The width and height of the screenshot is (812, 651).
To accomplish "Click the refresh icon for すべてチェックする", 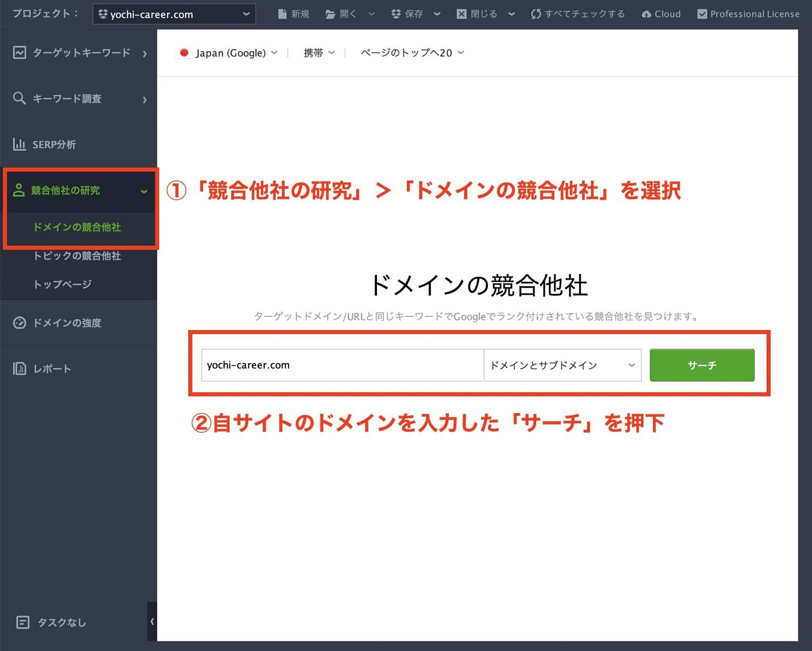I will point(536,14).
